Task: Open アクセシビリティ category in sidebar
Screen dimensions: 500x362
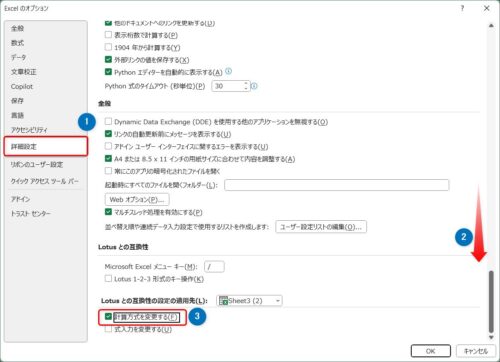Action: tap(29, 130)
